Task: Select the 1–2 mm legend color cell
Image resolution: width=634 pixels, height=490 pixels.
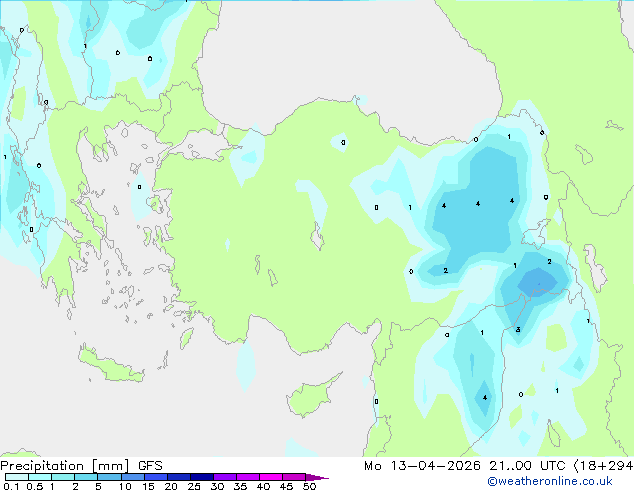Action: tap(63, 477)
